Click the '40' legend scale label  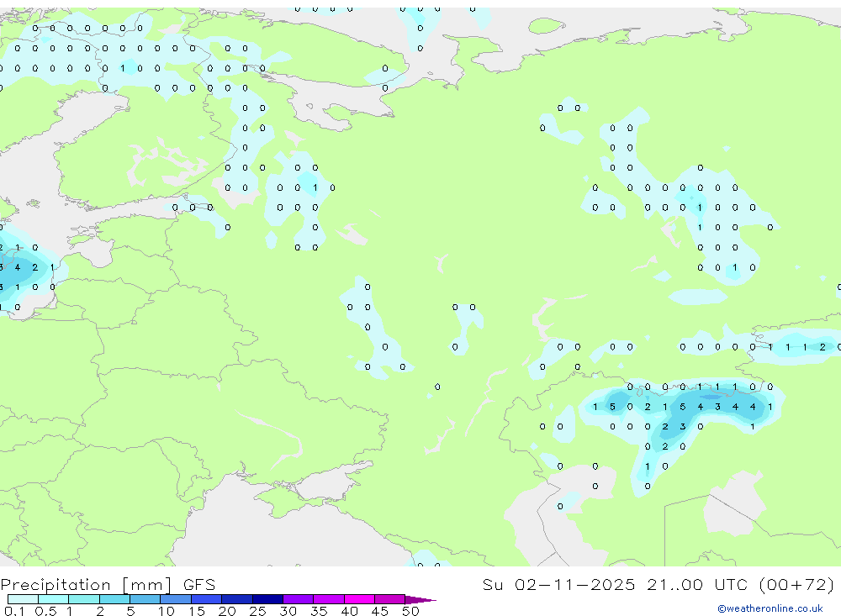pyautogui.click(x=349, y=611)
